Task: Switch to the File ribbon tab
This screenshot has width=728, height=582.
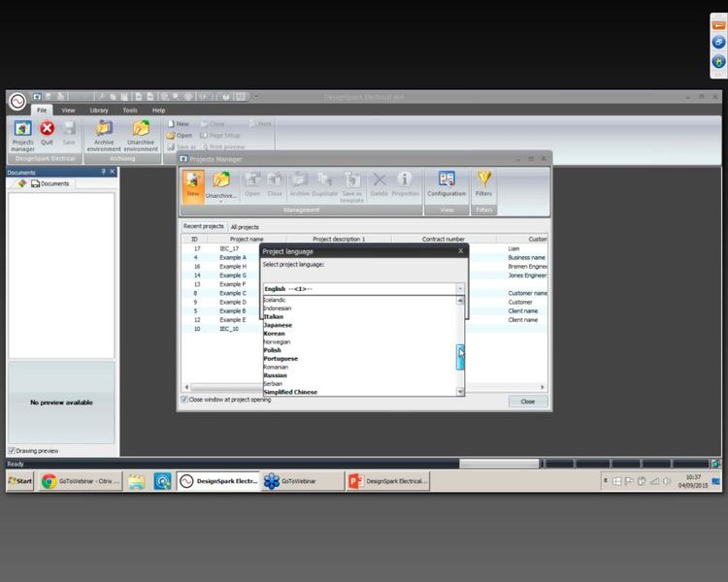Action: (42, 110)
